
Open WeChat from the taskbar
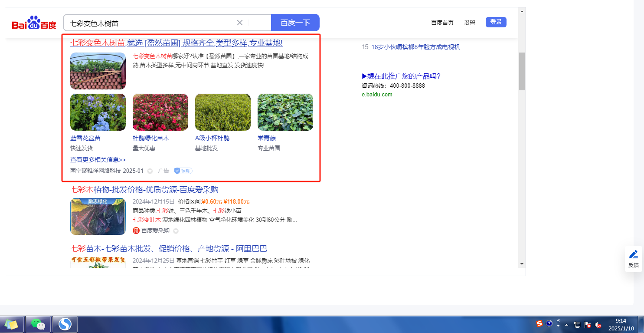[x=38, y=324]
